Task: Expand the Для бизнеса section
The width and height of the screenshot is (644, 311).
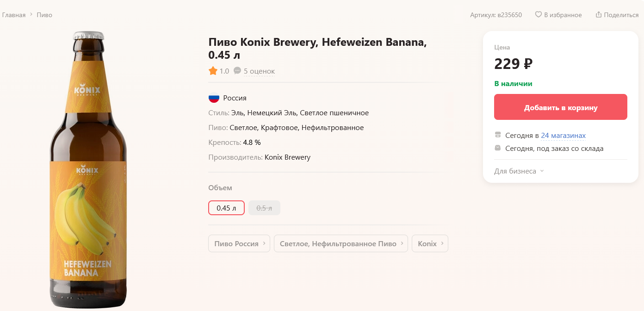Action: click(x=519, y=171)
